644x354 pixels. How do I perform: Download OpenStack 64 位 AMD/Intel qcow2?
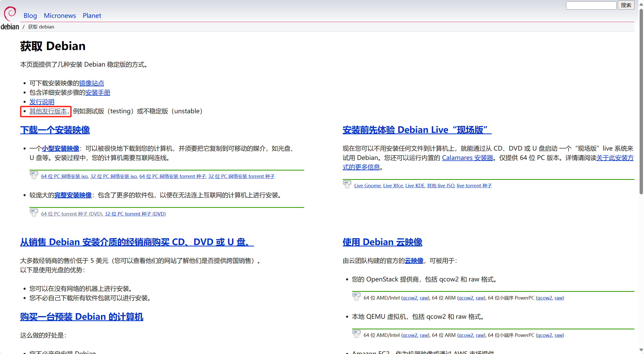410,298
